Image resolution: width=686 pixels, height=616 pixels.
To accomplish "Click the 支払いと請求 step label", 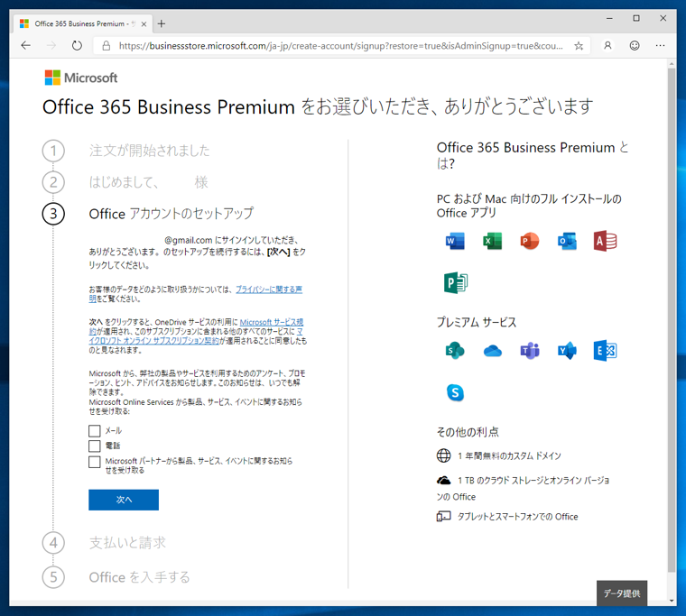I will point(127,543).
